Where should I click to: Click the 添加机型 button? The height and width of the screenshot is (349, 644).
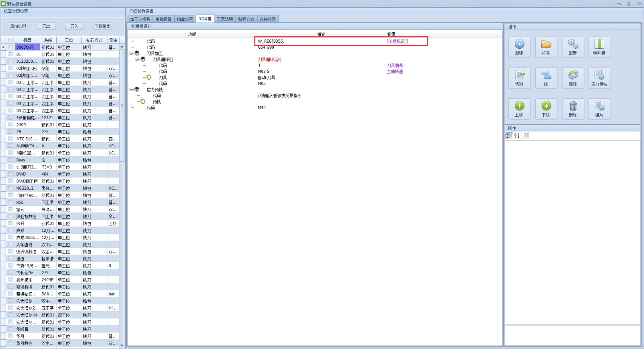18,26
